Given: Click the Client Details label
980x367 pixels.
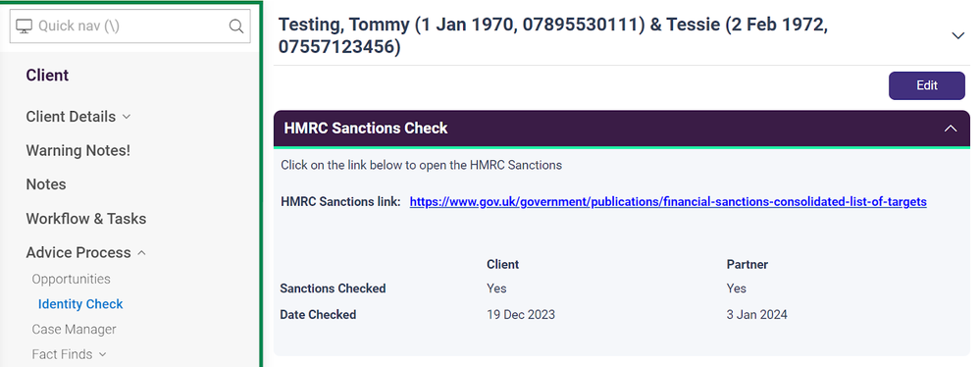Looking at the screenshot, I should click(x=71, y=117).
